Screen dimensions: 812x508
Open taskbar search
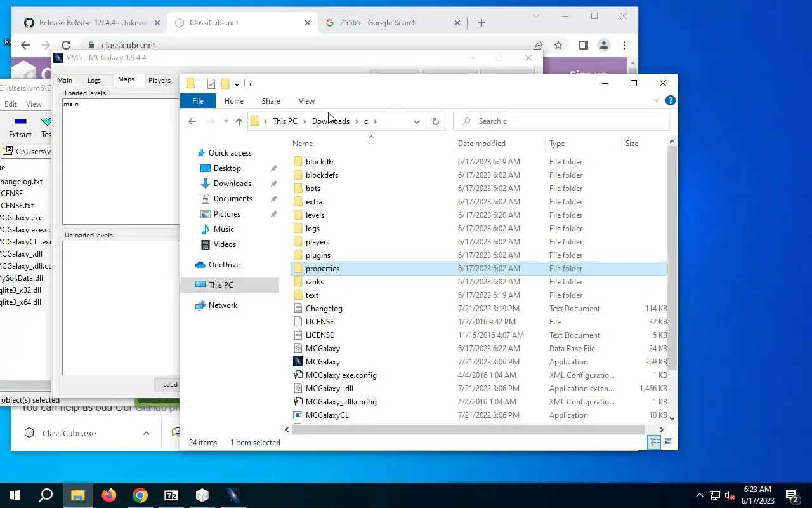46,495
